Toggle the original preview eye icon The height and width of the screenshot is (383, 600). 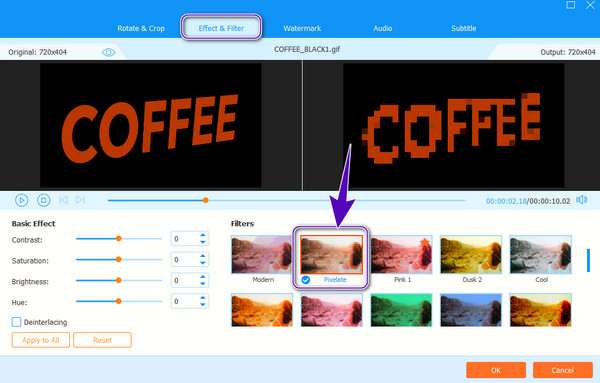(109, 52)
